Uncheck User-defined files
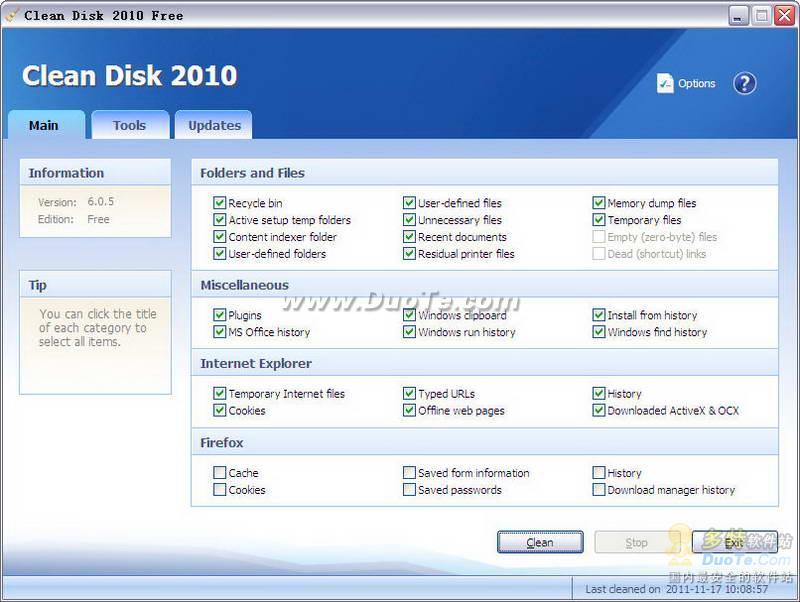 [x=409, y=203]
